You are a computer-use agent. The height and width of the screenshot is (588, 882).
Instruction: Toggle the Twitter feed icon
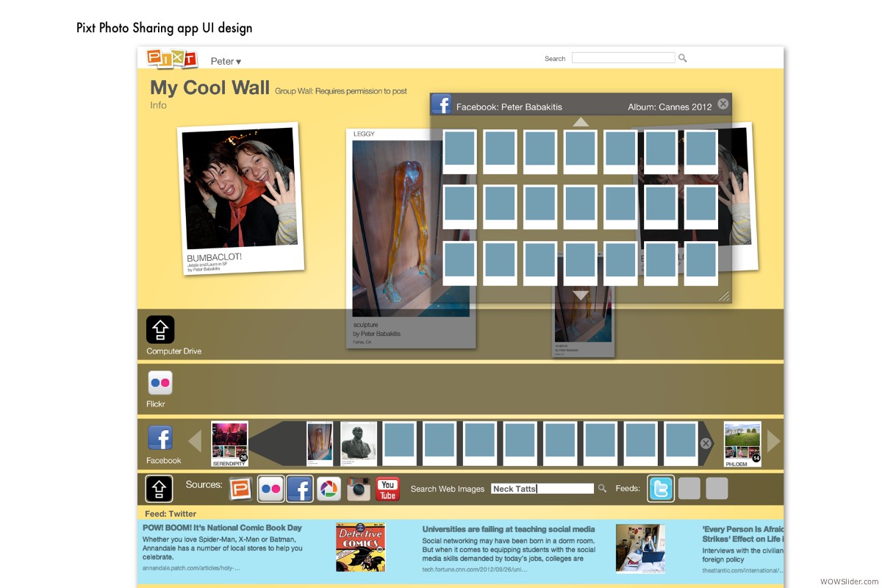tap(661, 489)
